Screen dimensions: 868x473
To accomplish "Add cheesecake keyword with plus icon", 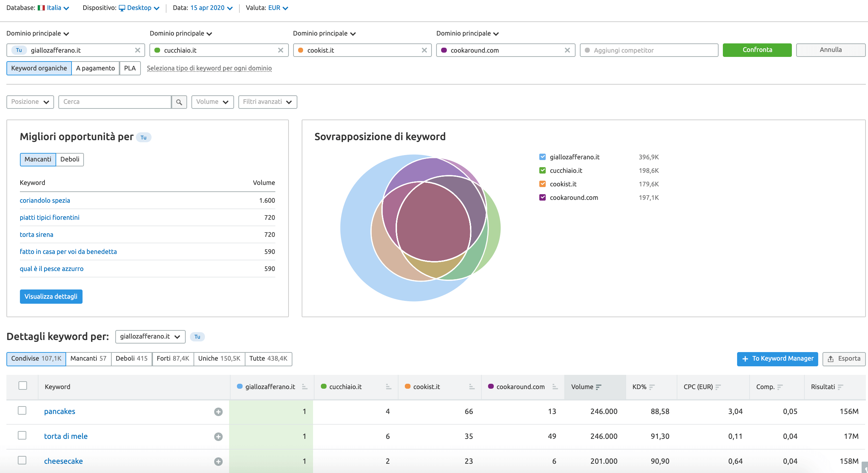I will pos(218,461).
